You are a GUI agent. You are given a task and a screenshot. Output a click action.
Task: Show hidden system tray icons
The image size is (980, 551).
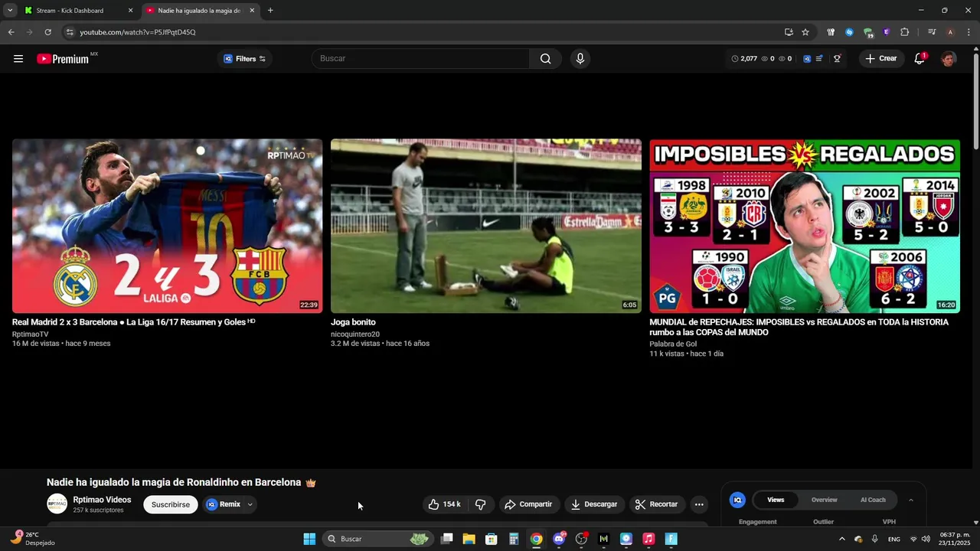coord(842,539)
